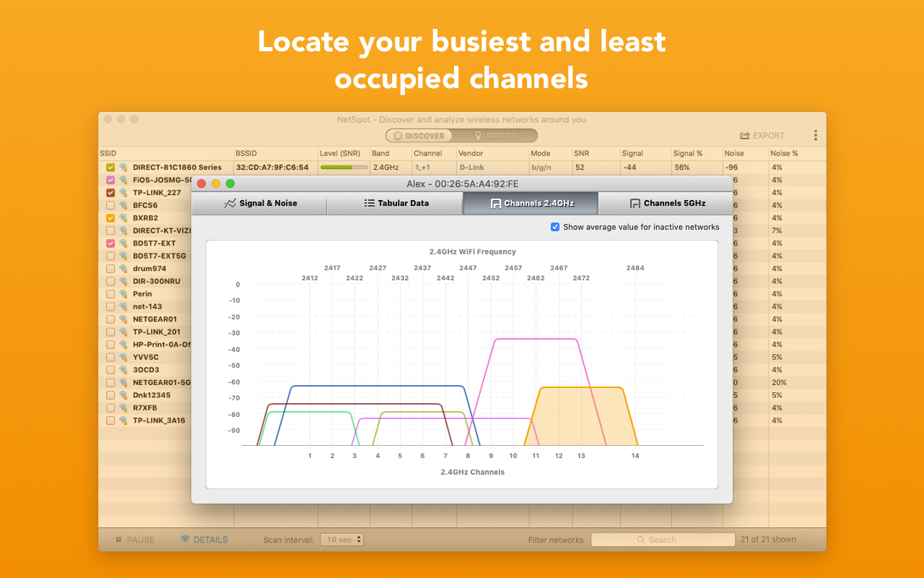Open the Tabular Data tab
This screenshot has width=924, height=578.
pyautogui.click(x=395, y=204)
